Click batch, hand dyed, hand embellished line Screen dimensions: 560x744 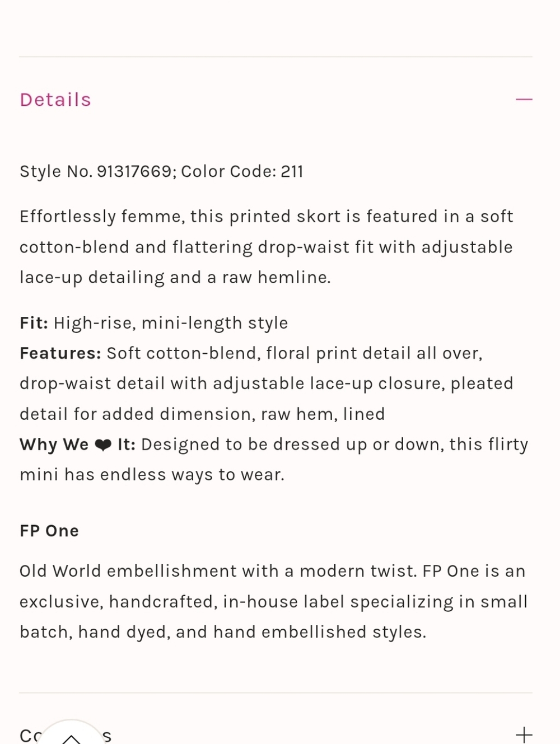223,632
